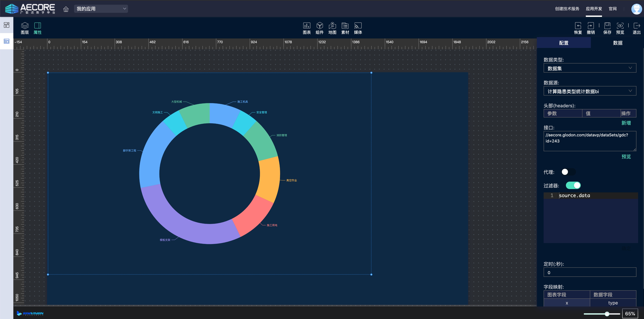Switch to the 数据 tab
644x319 pixels.
coord(618,43)
